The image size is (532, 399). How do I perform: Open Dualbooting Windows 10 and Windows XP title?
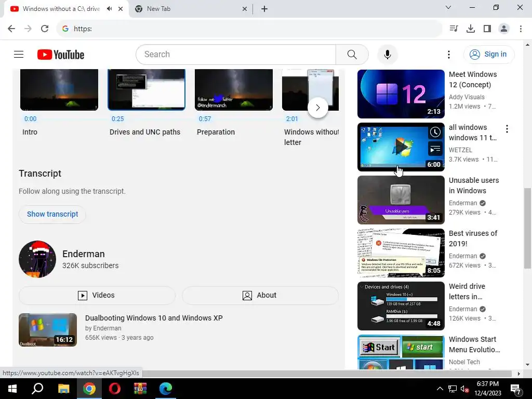(x=154, y=318)
